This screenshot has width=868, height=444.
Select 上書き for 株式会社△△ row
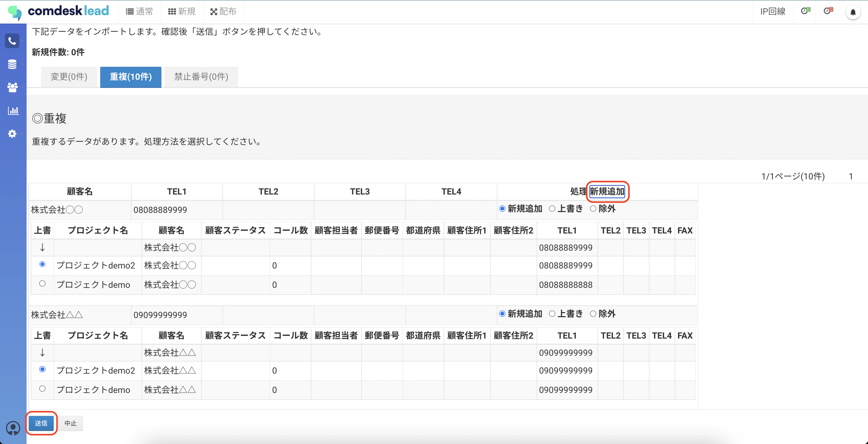pos(552,314)
